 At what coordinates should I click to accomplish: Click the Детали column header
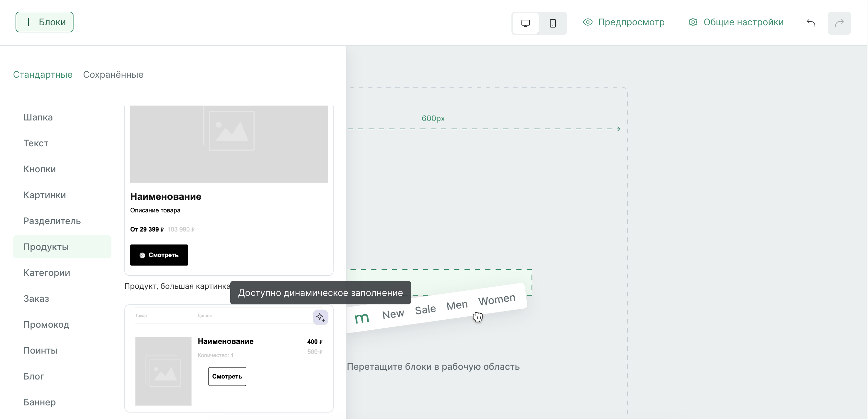coord(205,316)
